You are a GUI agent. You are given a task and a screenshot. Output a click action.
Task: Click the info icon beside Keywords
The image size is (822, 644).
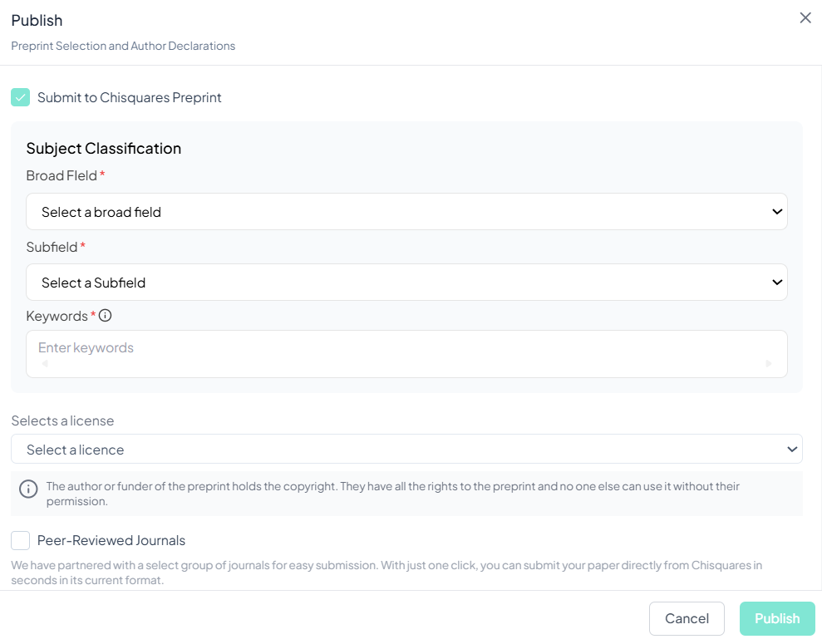106,316
